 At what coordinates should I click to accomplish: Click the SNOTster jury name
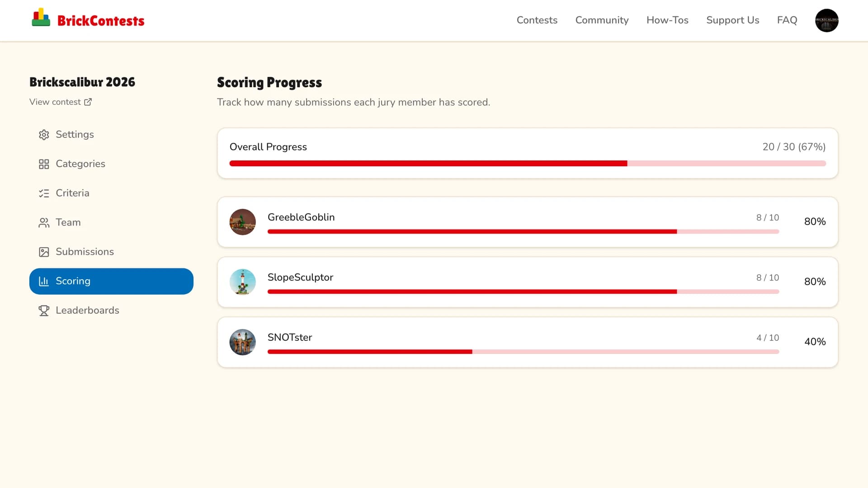click(x=290, y=338)
